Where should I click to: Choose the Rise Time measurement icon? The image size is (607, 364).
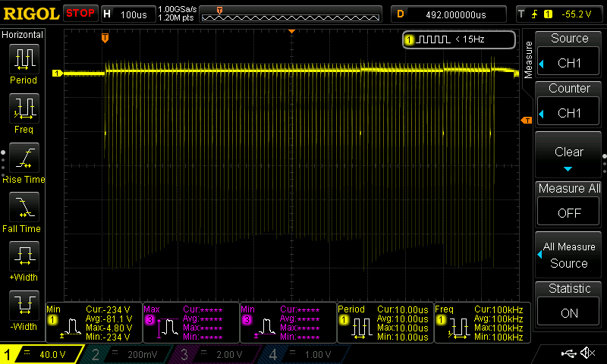(x=23, y=158)
